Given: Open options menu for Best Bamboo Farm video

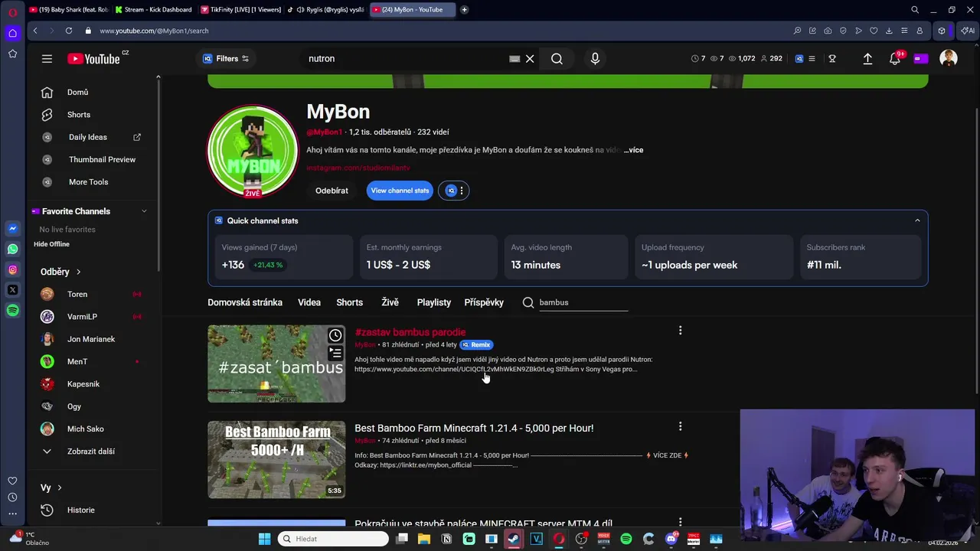Looking at the screenshot, I should tap(680, 426).
